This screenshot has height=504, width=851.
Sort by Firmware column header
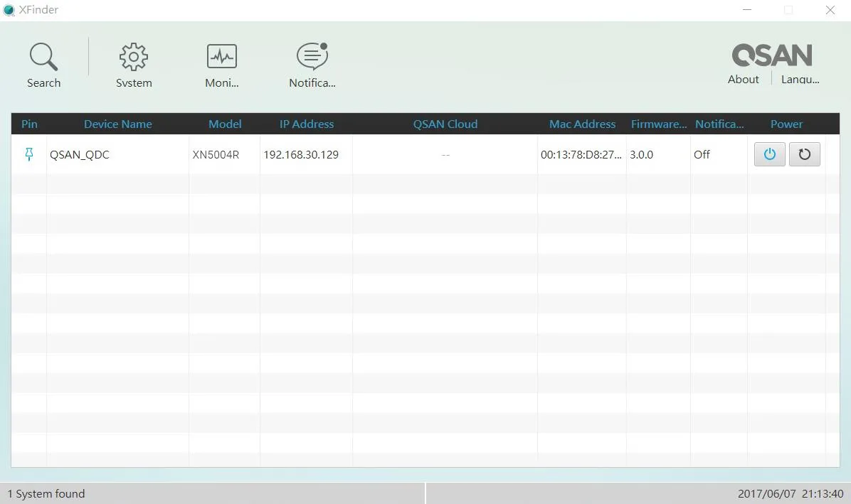click(658, 124)
